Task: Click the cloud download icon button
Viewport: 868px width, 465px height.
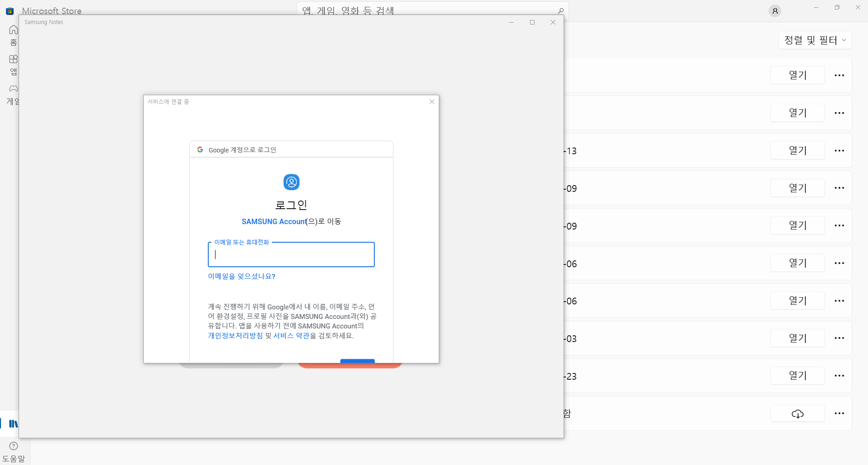Action: [x=797, y=413]
